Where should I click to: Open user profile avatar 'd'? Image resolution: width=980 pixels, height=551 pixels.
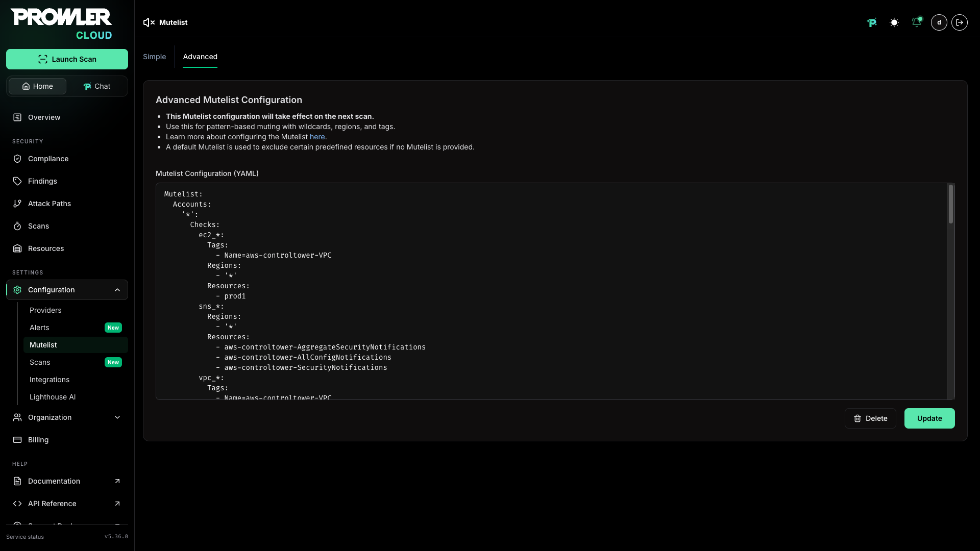tap(939, 22)
